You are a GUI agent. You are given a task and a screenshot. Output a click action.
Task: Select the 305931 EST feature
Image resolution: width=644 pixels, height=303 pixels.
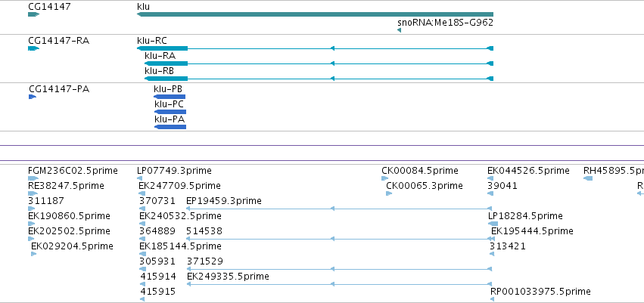click(x=142, y=270)
